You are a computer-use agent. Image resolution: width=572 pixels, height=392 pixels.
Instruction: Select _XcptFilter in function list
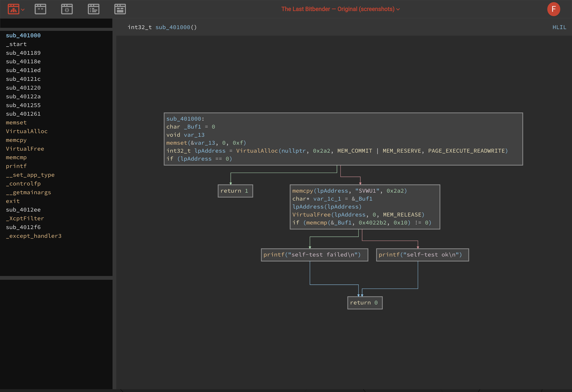coord(25,218)
